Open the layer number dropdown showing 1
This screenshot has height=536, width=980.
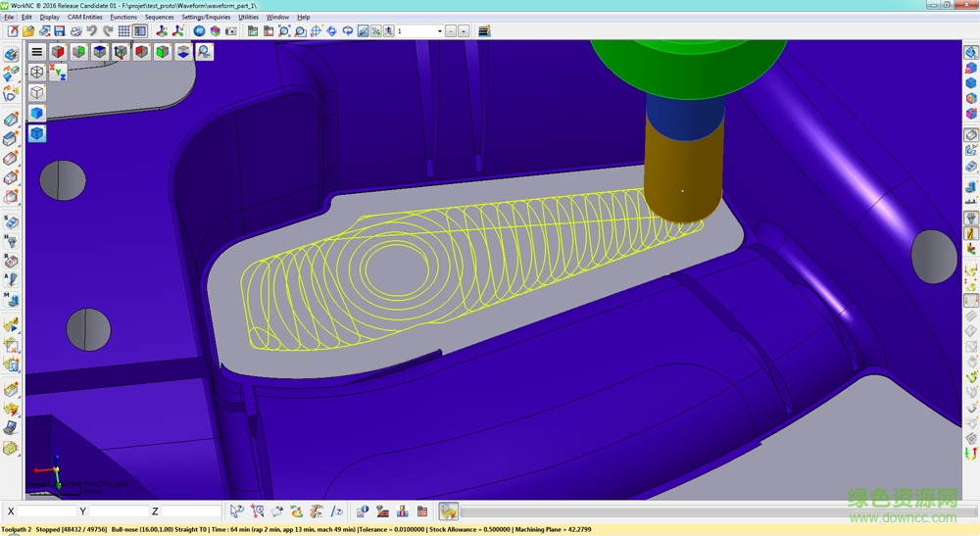coord(419,31)
